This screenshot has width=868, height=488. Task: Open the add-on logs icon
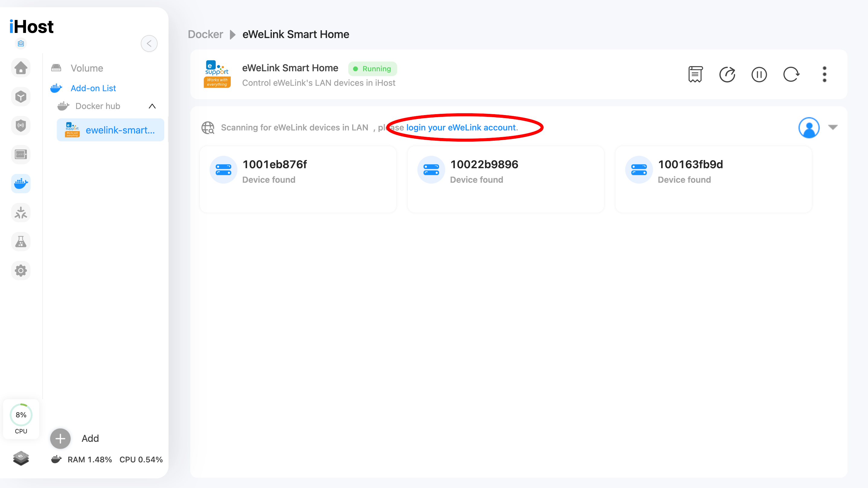pyautogui.click(x=695, y=75)
